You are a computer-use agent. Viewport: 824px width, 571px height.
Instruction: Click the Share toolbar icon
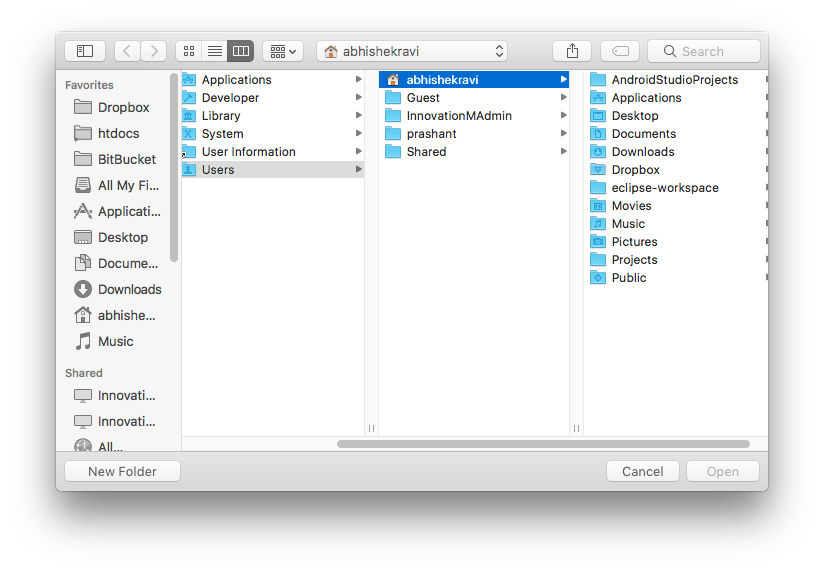572,51
